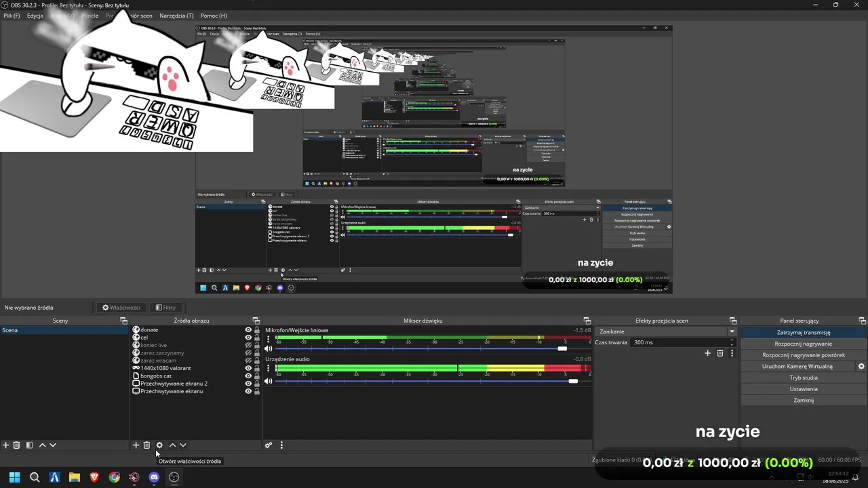The width and height of the screenshot is (868, 488).
Task: Open the Panele menu
Action: [x=90, y=16]
